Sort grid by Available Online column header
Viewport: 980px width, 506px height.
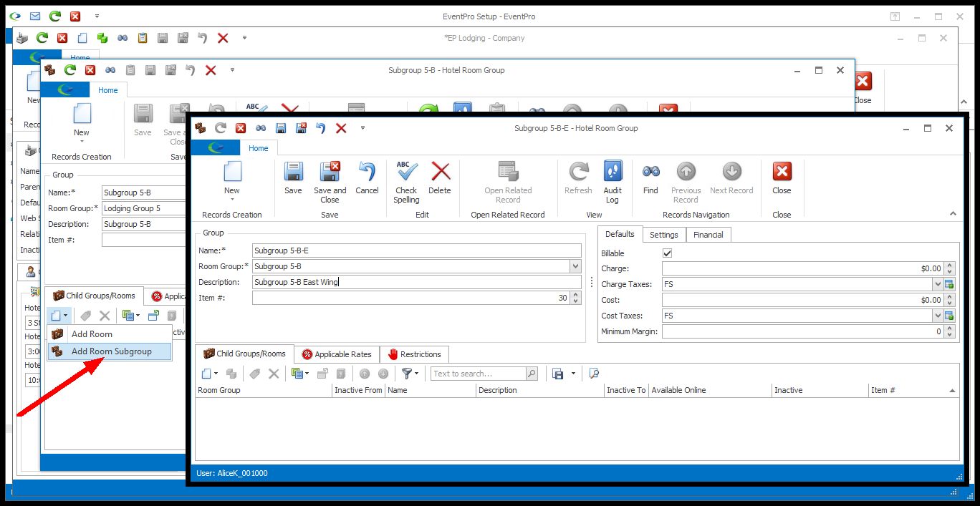(x=710, y=390)
